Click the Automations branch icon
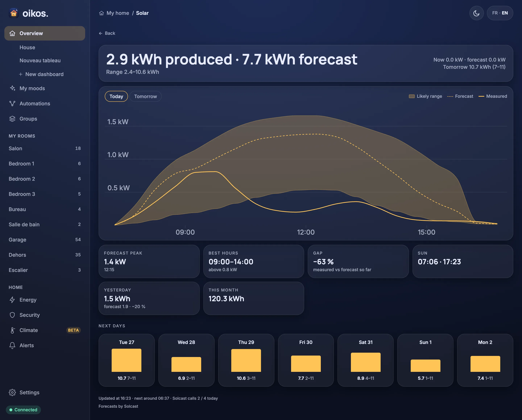Viewport: 522px width, 420px height. [12, 104]
